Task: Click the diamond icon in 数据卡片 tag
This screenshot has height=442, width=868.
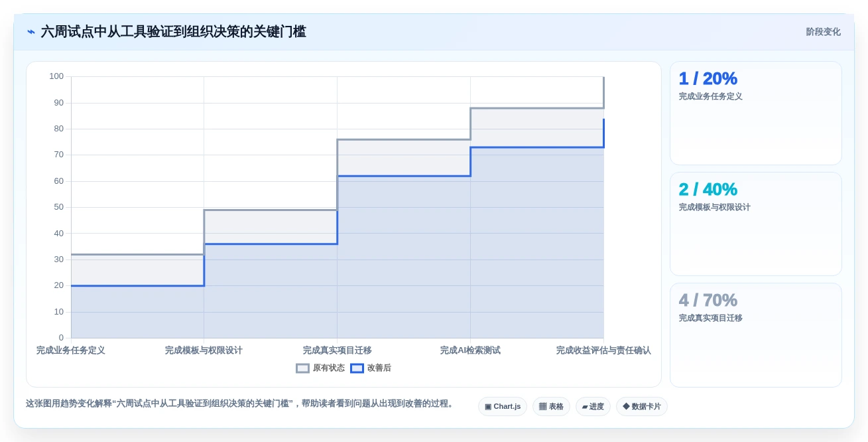Action: 626,406
